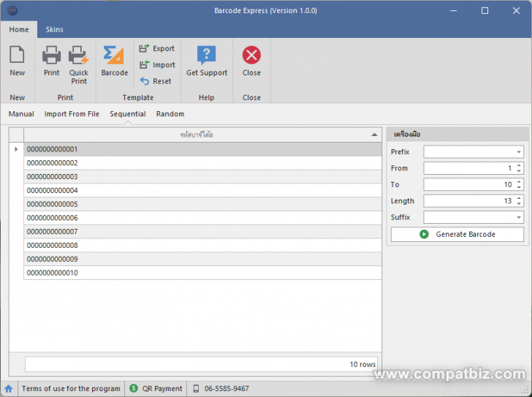Viewport: 532px width, 397px height.
Task: Select row 0000000000002
Action: (x=202, y=163)
